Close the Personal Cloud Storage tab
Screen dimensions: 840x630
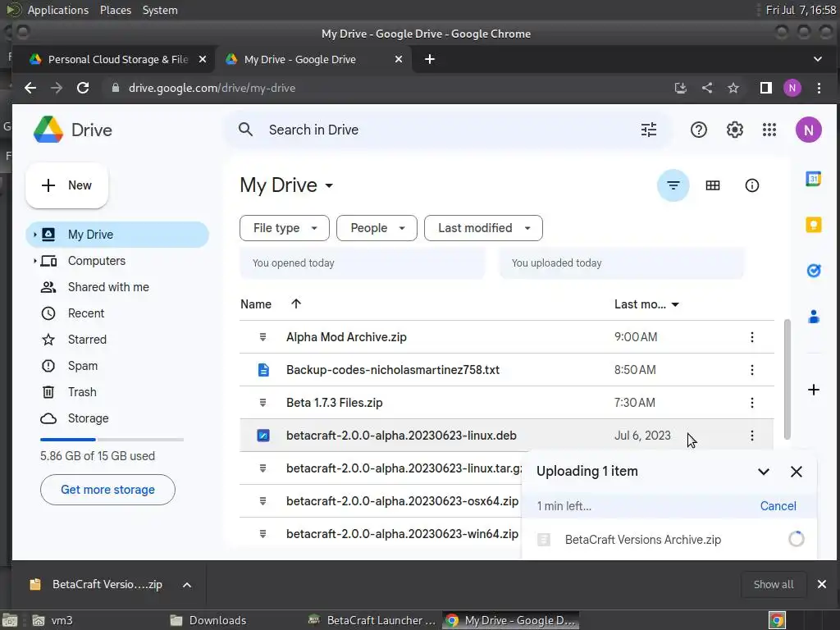tap(203, 59)
